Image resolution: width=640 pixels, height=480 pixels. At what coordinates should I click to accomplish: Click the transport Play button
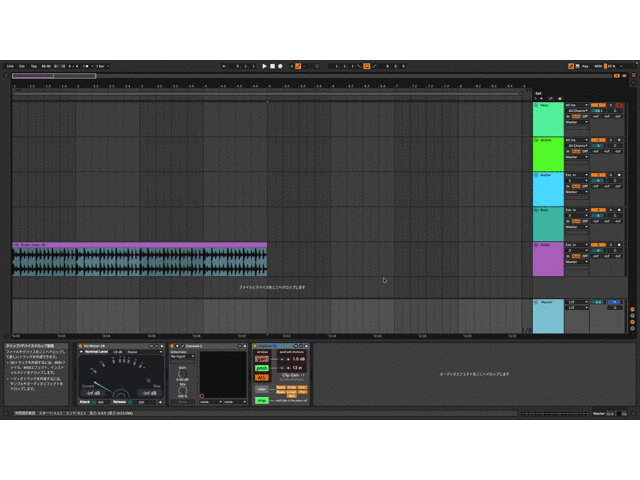[x=265, y=66]
